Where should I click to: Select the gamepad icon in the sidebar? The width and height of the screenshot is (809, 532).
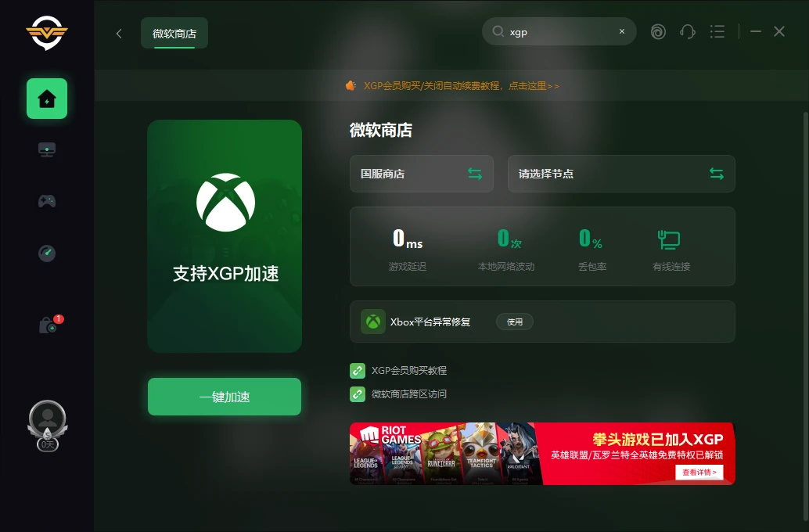(x=47, y=201)
